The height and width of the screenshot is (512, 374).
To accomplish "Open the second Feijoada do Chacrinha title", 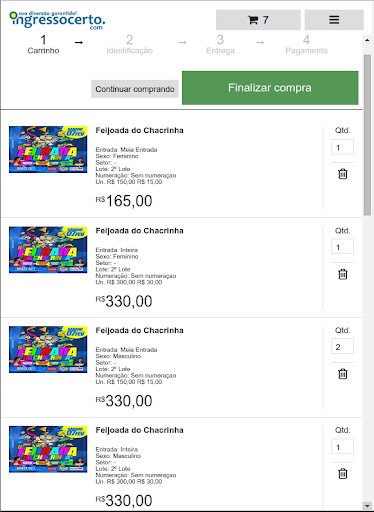I will click(139, 231).
